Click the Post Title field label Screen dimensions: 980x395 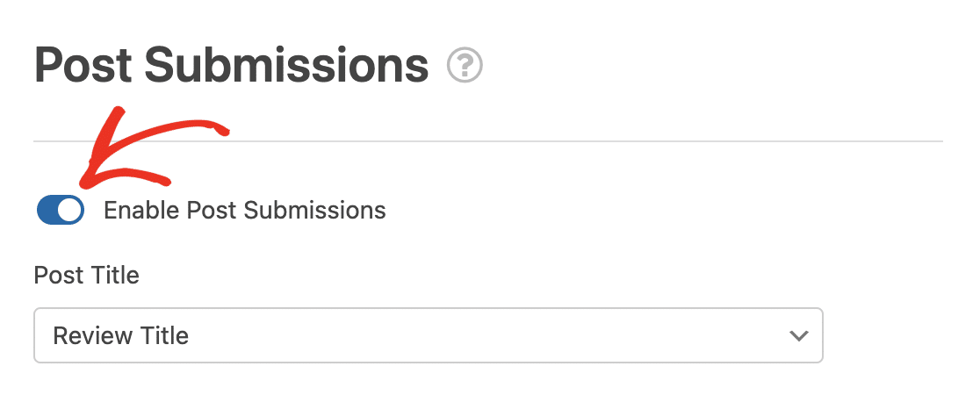(87, 276)
